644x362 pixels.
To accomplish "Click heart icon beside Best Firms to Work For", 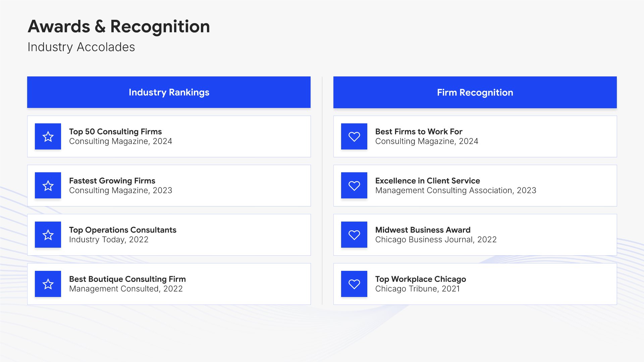I will (354, 136).
